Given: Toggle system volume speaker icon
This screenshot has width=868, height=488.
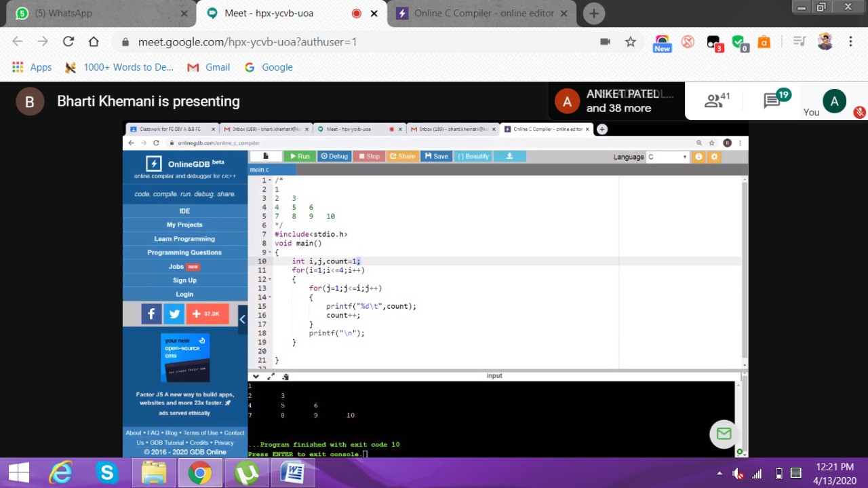Looking at the screenshot, I should (x=738, y=474).
